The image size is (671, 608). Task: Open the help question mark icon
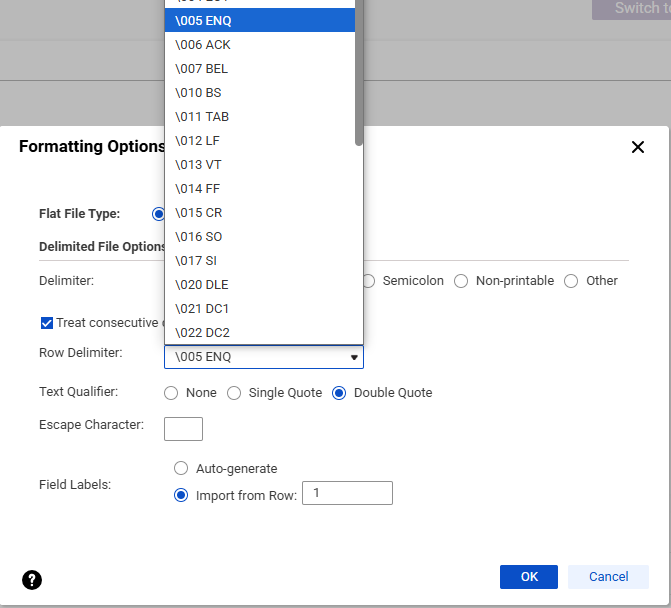(32, 580)
